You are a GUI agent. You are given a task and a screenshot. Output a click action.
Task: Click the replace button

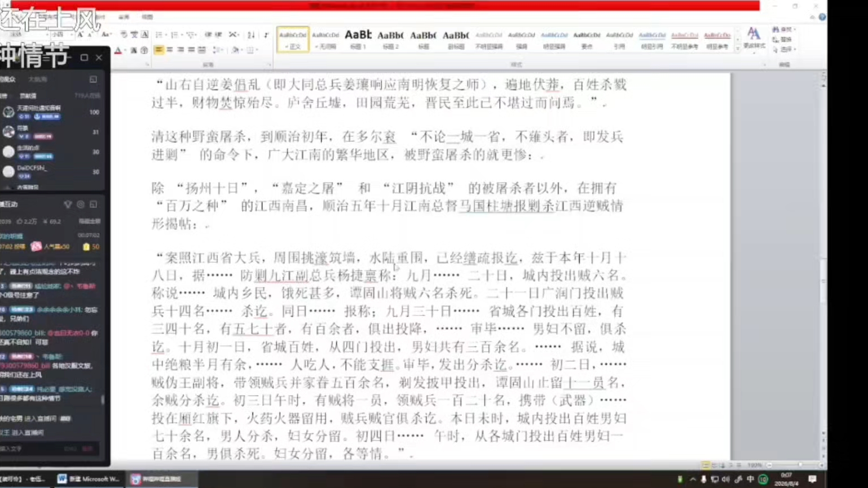pos(783,39)
